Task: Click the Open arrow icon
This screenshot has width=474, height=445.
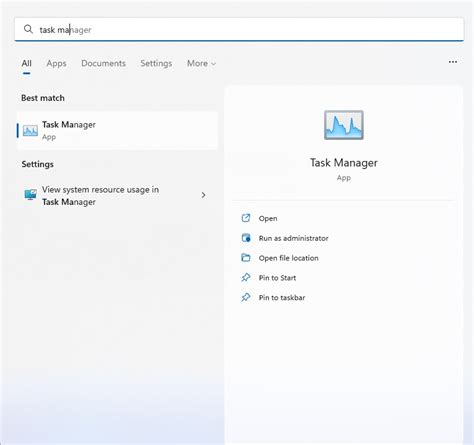Action: pyautogui.click(x=246, y=218)
